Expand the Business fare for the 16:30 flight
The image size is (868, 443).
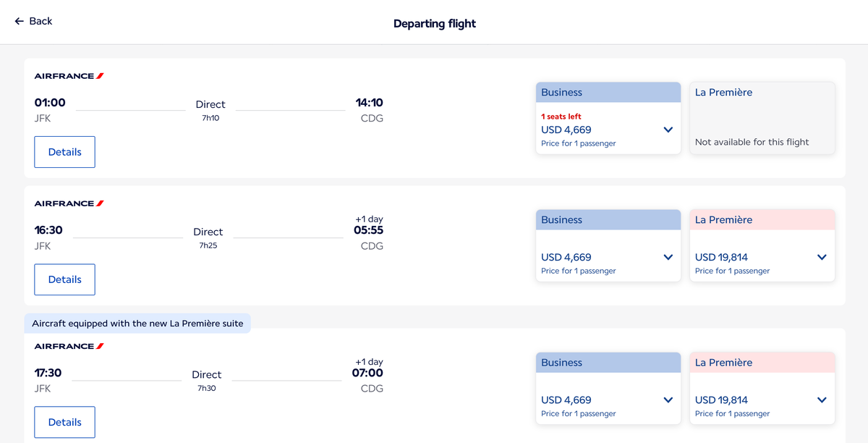pyautogui.click(x=668, y=257)
